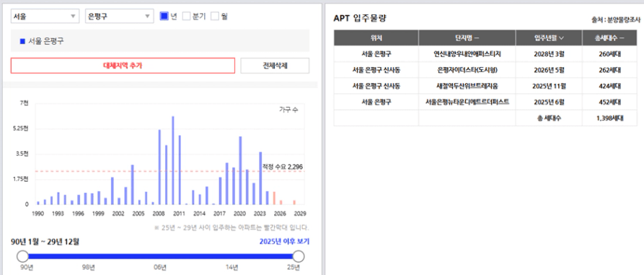Click the left 90년 slider handle

pos(22,256)
